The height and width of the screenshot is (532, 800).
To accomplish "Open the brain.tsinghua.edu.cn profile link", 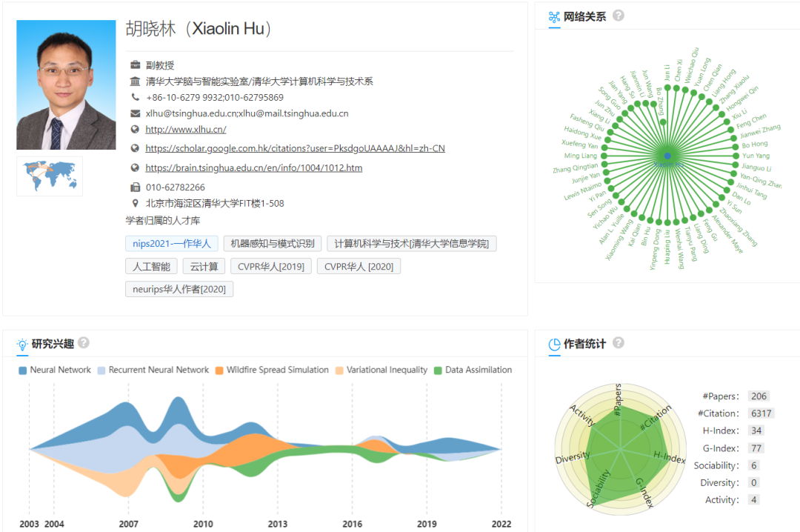I will 253,168.
